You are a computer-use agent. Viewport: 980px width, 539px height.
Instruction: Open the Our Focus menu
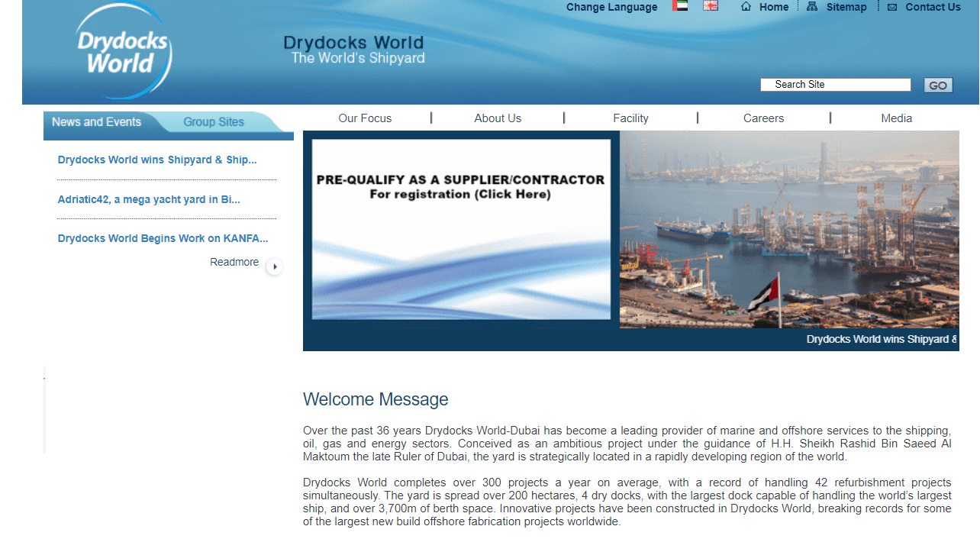[365, 118]
